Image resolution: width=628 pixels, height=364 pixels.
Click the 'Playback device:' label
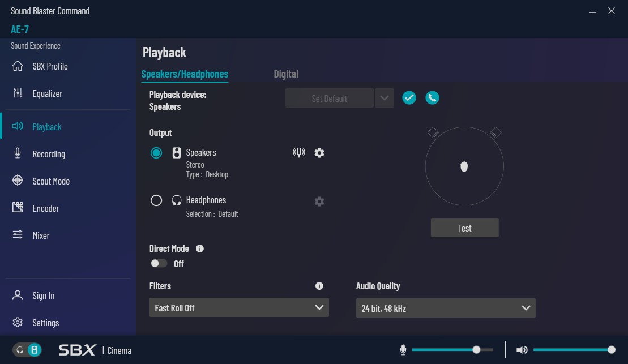tap(178, 95)
